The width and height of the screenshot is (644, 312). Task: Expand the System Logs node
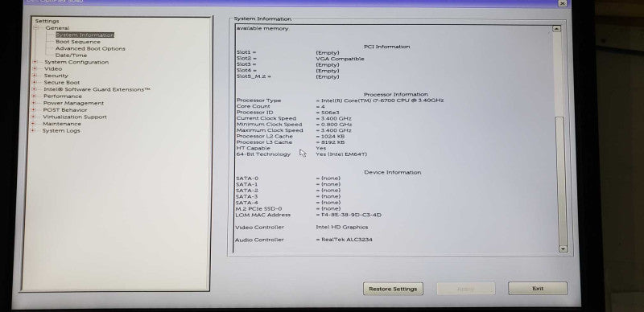coord(33,130)
